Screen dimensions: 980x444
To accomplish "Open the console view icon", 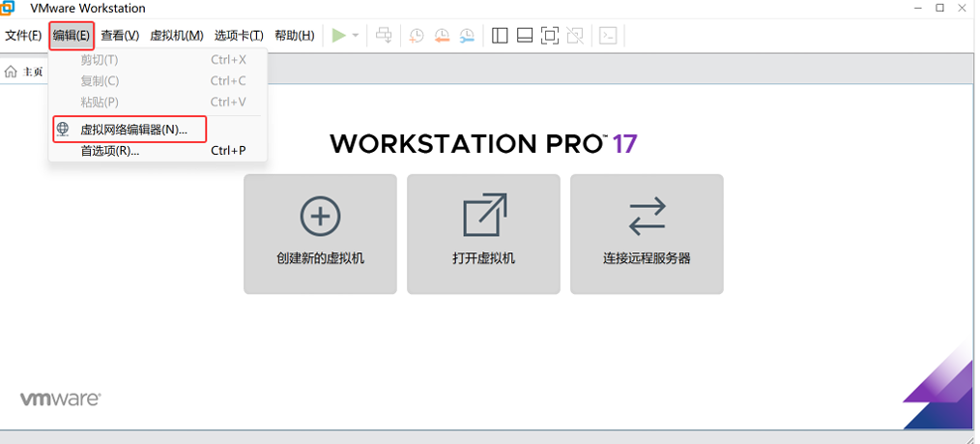I will coord(608,36).
